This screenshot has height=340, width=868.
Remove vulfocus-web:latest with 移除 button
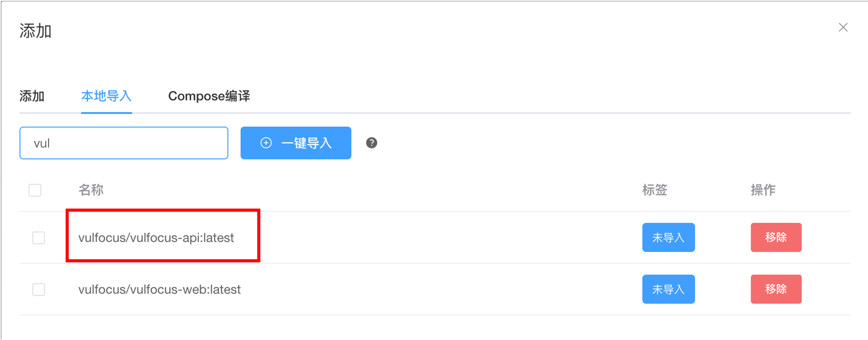click(x=776, y=289)
